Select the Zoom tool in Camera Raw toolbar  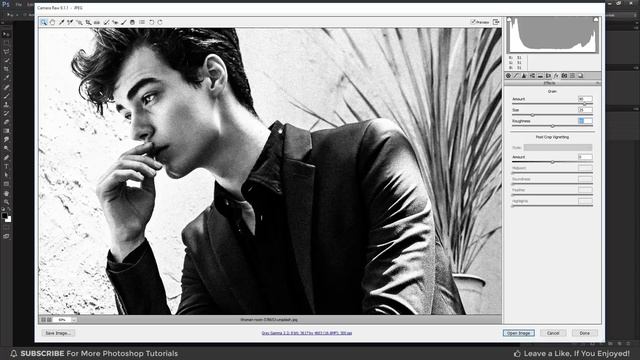(x=44, y=22)
